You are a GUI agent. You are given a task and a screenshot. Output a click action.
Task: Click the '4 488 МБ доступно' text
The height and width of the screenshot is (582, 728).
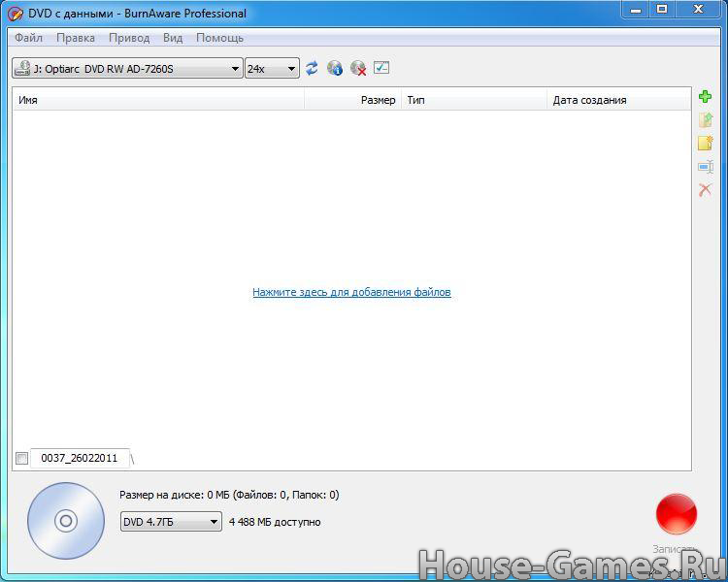(x=275, y=522)
